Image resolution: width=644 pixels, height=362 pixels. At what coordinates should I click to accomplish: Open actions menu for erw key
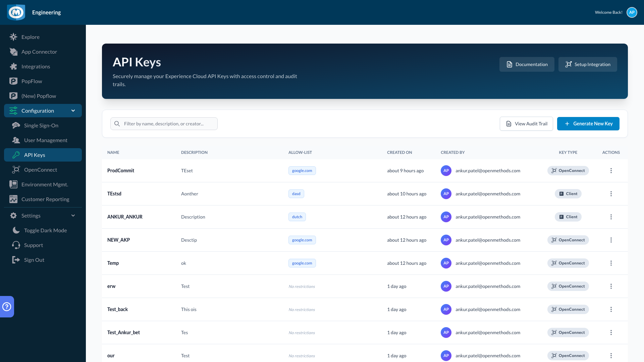pos(611,286)
